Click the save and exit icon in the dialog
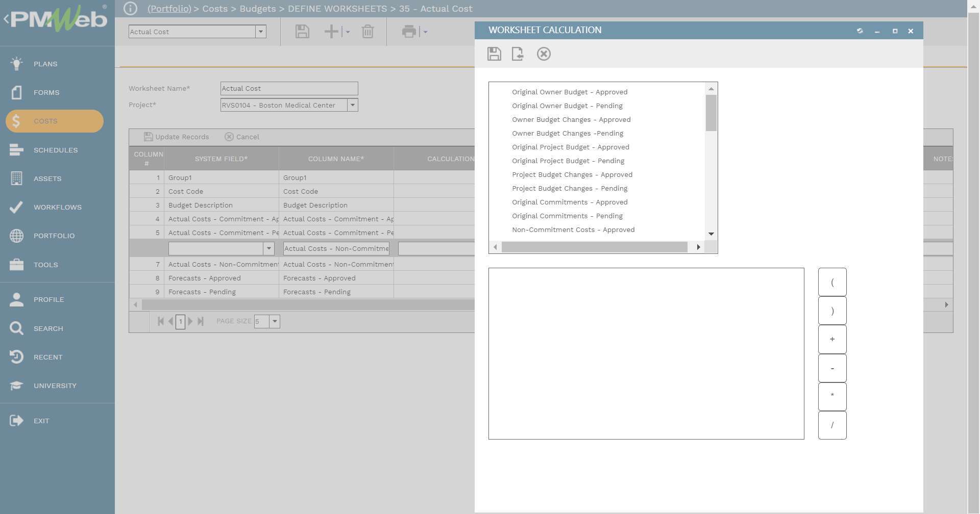The image size is (980, 514). [x=518, y=54]
